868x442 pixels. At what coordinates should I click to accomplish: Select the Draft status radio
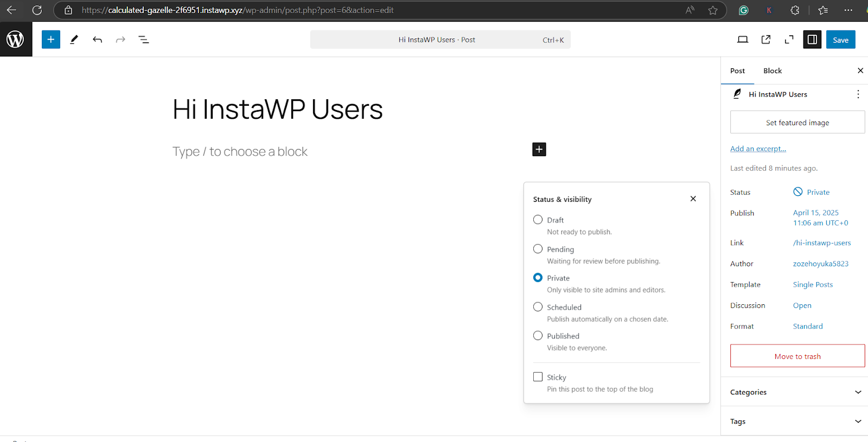(x=538, y=220)
